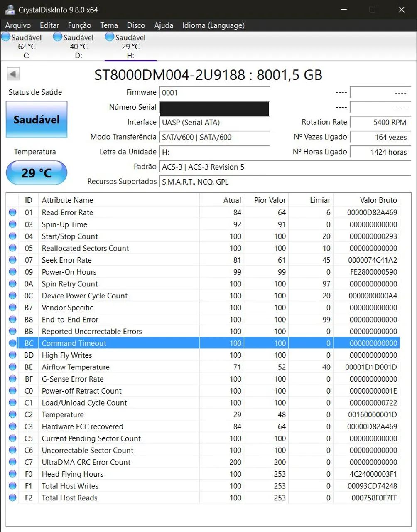Click the Nº Horas Ligado value 1424 horas
417x532 pixels.
[381, 152]
